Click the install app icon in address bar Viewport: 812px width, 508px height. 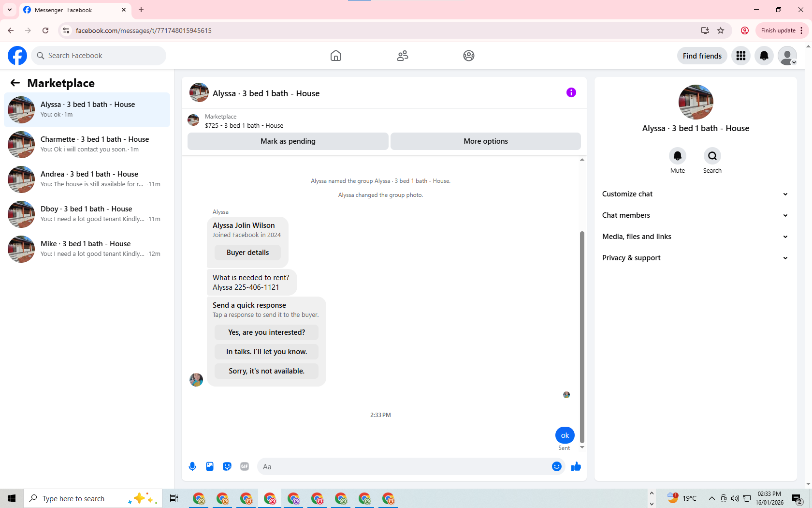coord(705,30)
